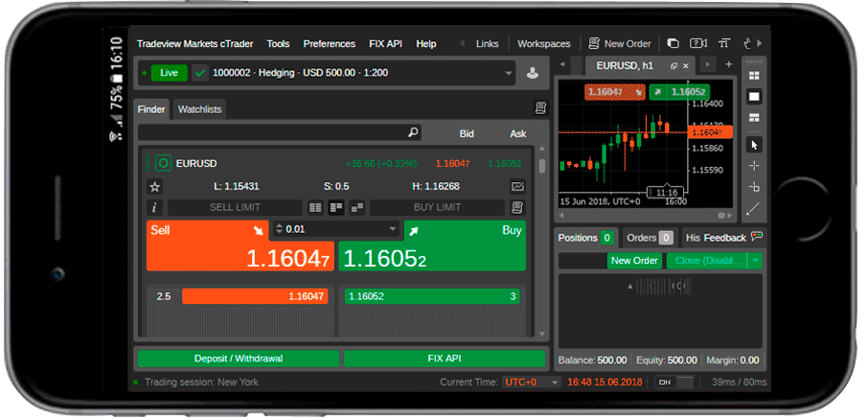The image size is (868, 420).
Task: Switch to the Watchlists tab
Action: click(x=200, y=109)
